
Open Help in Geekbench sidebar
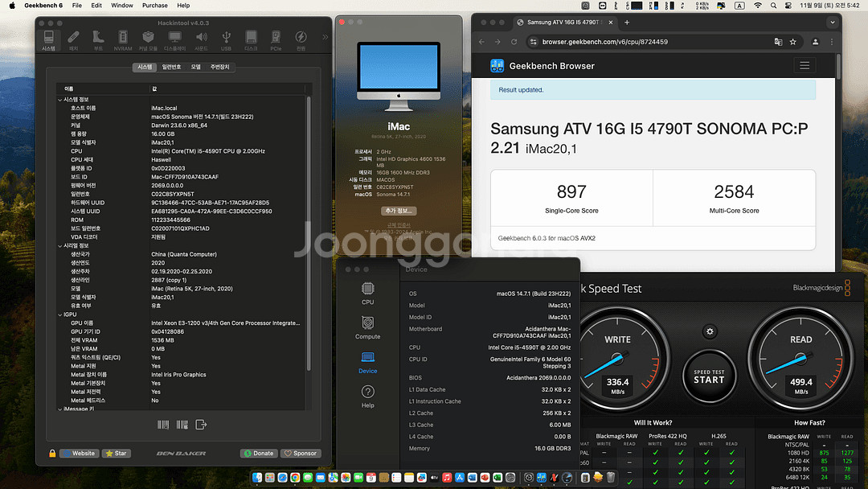tap(367, 397)
